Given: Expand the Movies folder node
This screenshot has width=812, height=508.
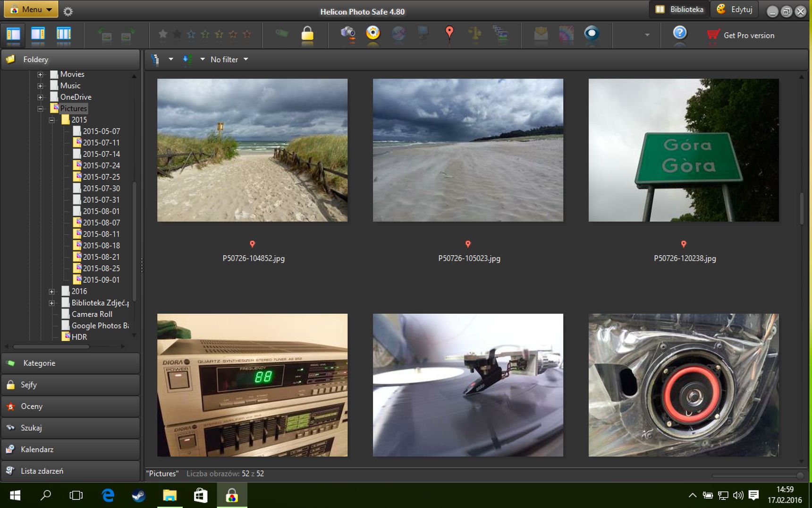Looking at the screenshot, I should [x=41, y=74].
